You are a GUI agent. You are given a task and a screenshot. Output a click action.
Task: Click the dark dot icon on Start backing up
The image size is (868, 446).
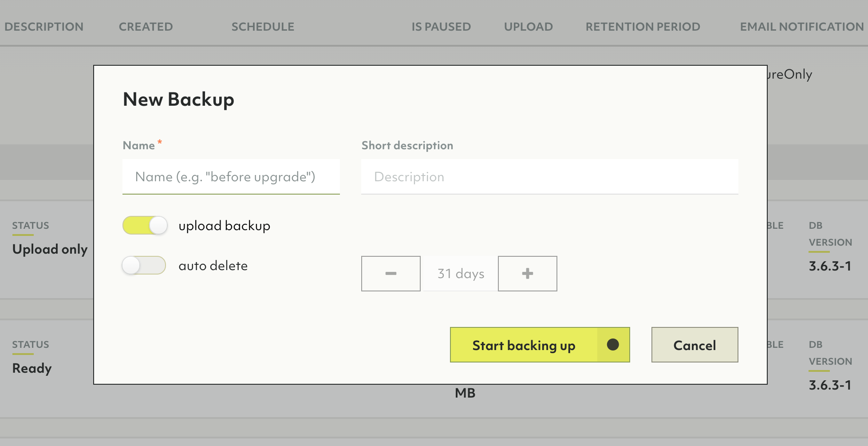click(x=613, y=345)
